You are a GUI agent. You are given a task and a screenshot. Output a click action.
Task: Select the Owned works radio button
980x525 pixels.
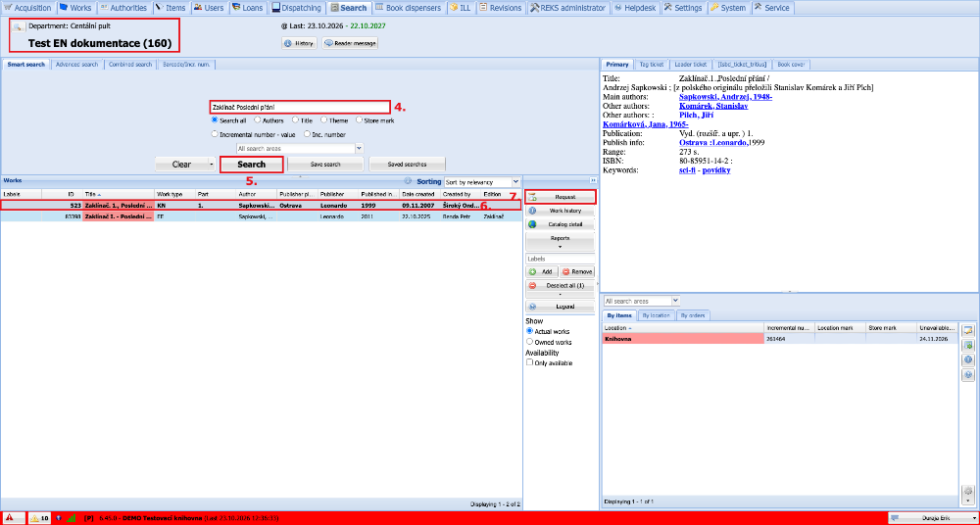tap(529, 342)
